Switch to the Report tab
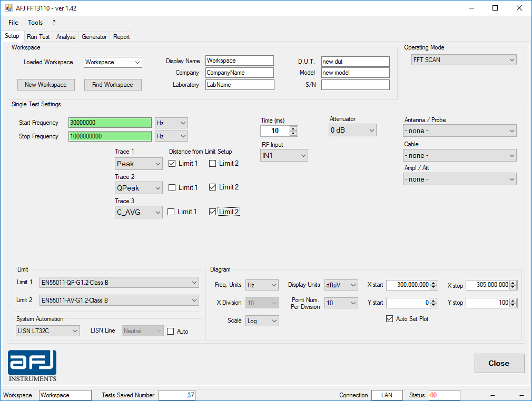The height and width of the screenshot is (401, 532). pos(122,37)
